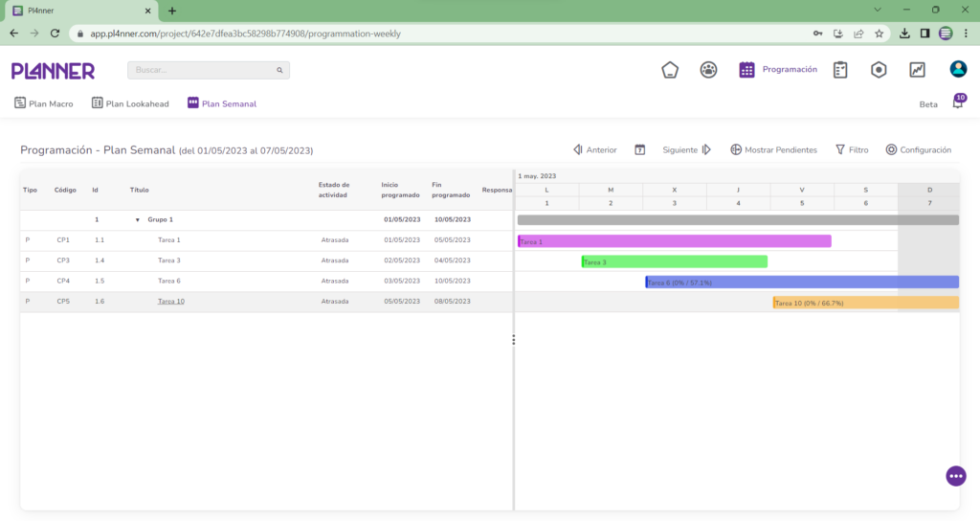Click the orange Tarea 10 Gantt bar
980x521 pixels.
865,303
